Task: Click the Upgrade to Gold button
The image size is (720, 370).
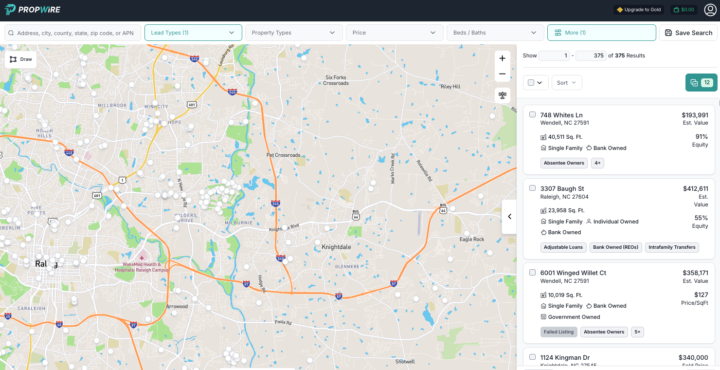Action: point(639,10)
